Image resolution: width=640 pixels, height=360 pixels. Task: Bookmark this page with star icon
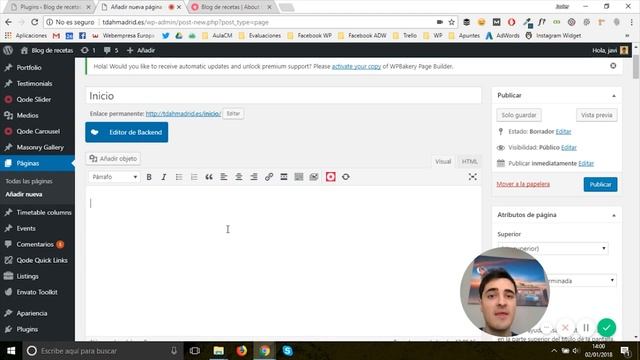tap(451, 22)
